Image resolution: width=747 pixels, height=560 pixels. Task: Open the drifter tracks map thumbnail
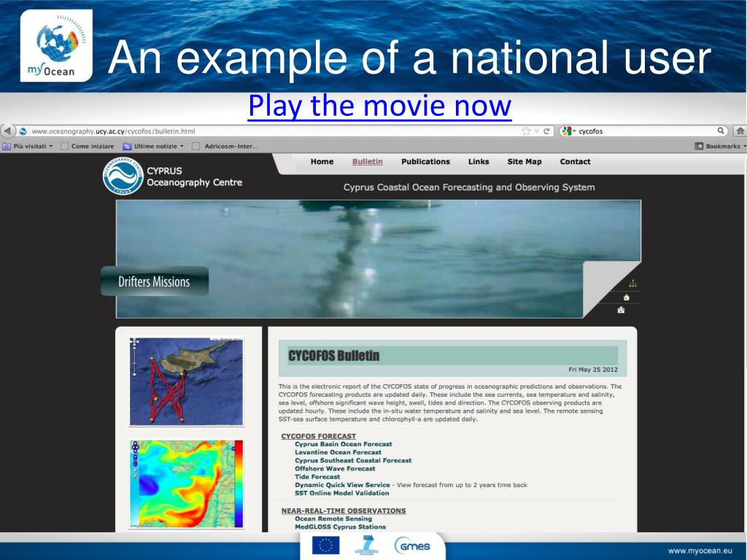point(186,381)
